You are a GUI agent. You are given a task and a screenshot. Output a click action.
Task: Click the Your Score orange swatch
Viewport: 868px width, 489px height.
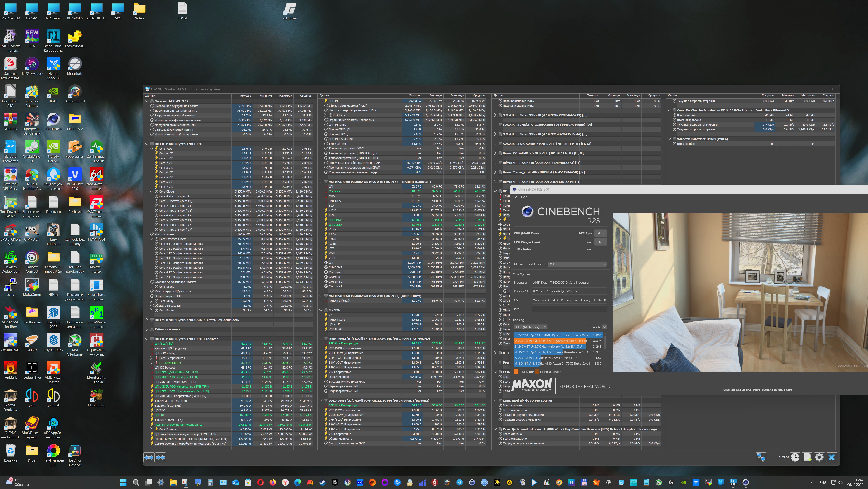pos(516,372)
